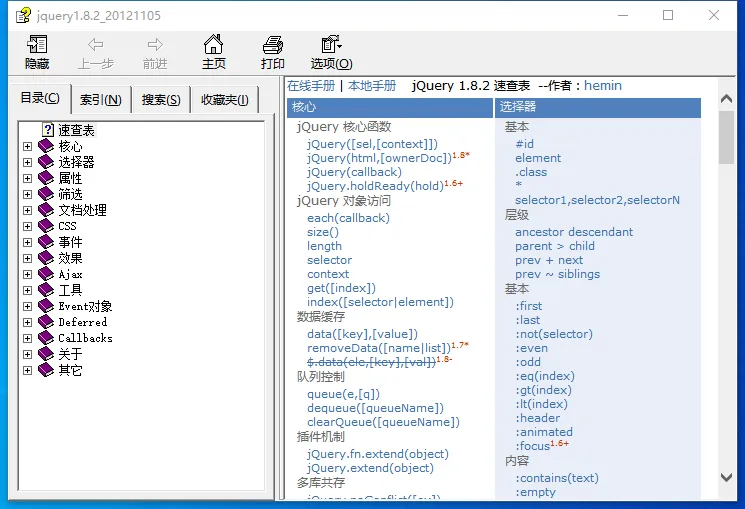Expand the 文档处理 tree node
This screenshot has width=745, height=509.
pos(28,211)
